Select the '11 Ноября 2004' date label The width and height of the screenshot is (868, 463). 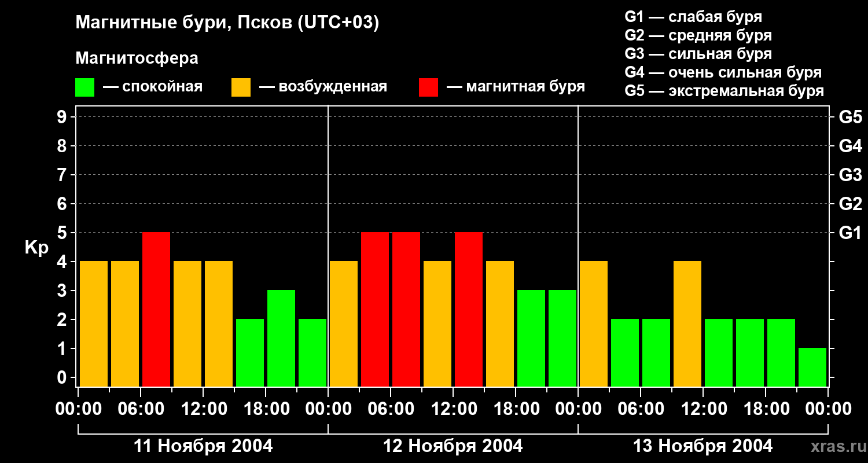point(203,446)
